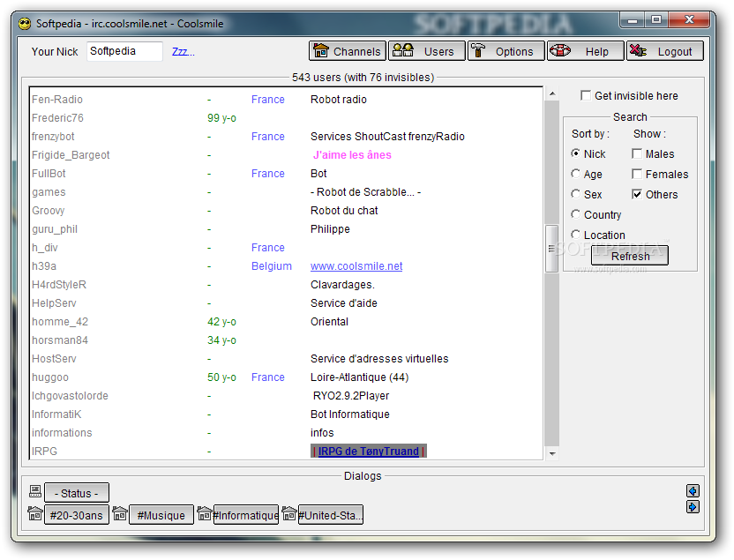Click the computer icon beside Status
This screenshot has width=734, height=560.
[x=35, y=491]
